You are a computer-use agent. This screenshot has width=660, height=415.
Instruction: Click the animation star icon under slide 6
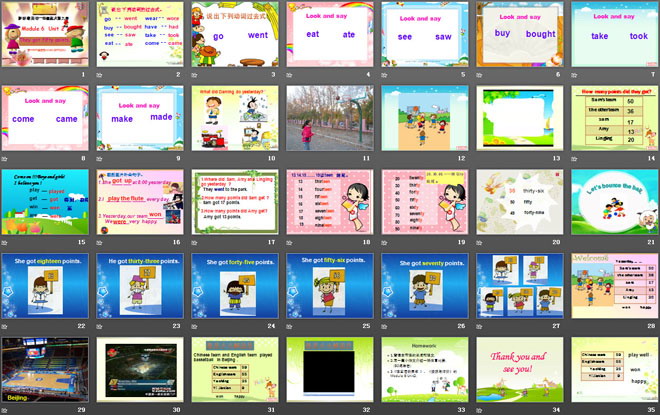(x=479, y=75)
